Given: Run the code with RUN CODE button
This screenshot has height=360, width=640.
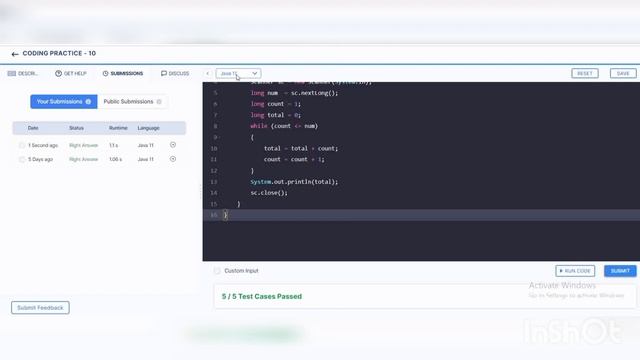Looking at the screenshot, I should (575, 271).
